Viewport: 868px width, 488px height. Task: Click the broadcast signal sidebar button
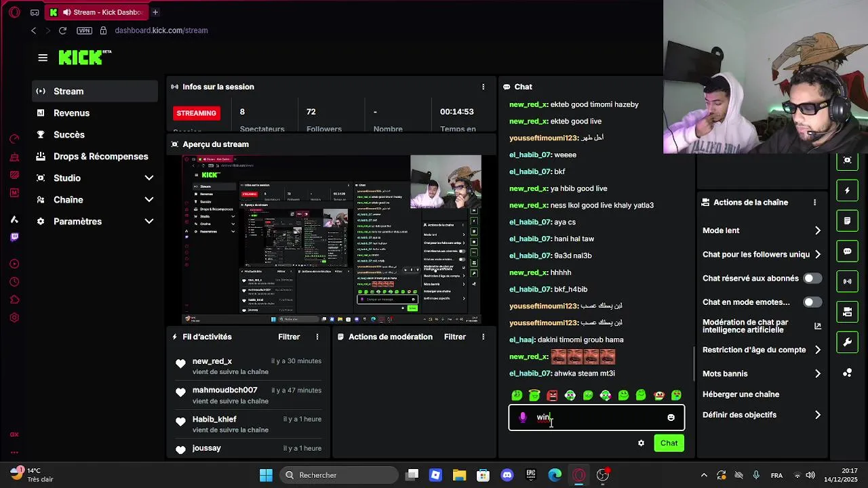(847, 281)
